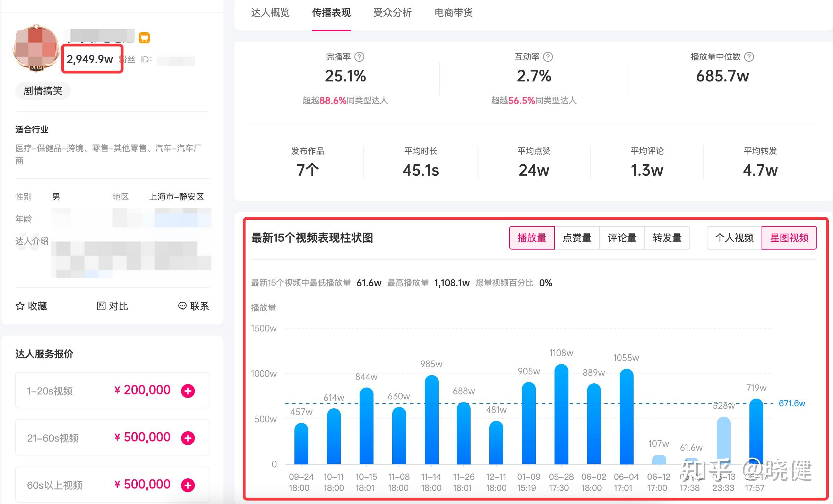
Task: Select the 点赞量 chart metric
Action: 577,238
